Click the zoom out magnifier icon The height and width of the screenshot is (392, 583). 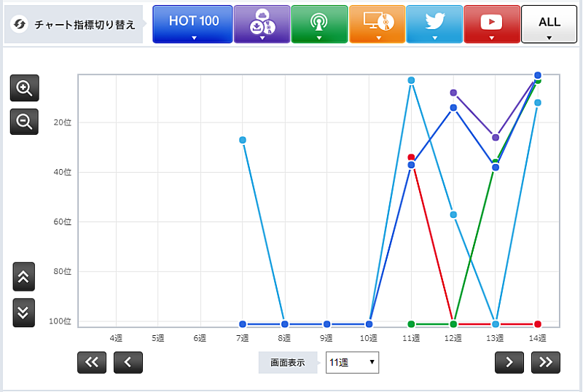pyautogui.click(x=24, y=122)
